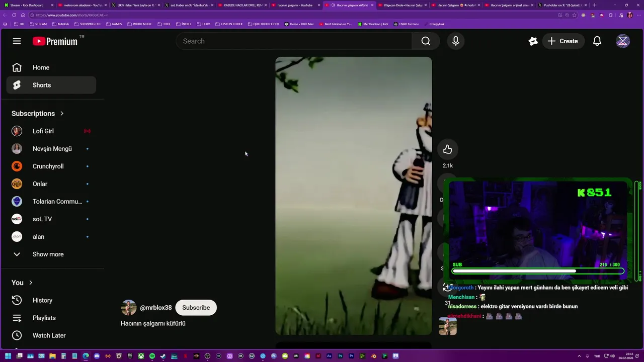Open Playlists in the sidebar
Viewport: 644px width, 362px height.
click(x=51, y=318)
